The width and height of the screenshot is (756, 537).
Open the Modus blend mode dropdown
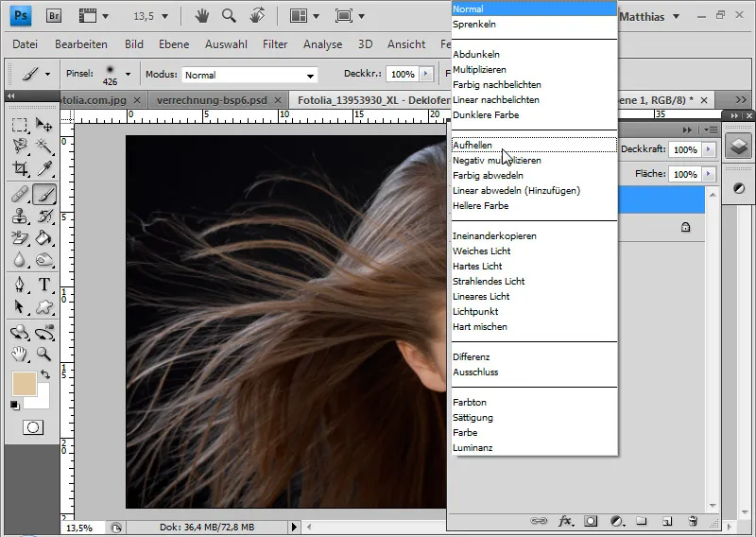tap(249, 75)
